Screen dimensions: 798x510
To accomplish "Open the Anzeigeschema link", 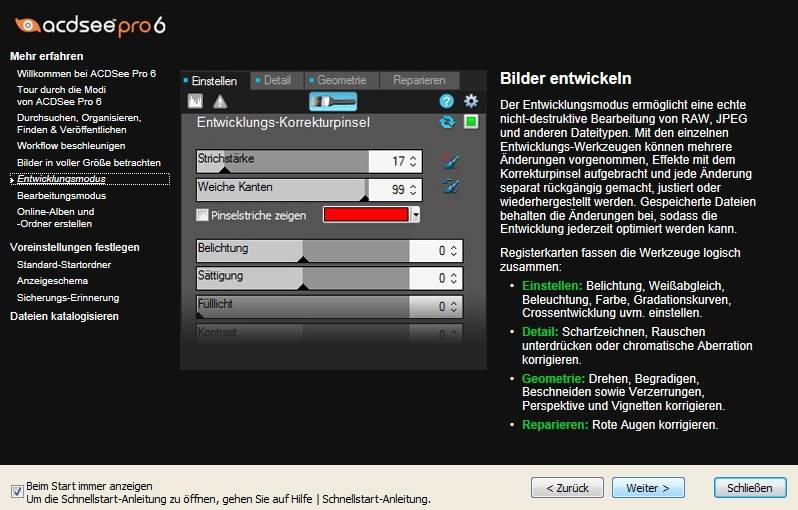I will (52, 281).
